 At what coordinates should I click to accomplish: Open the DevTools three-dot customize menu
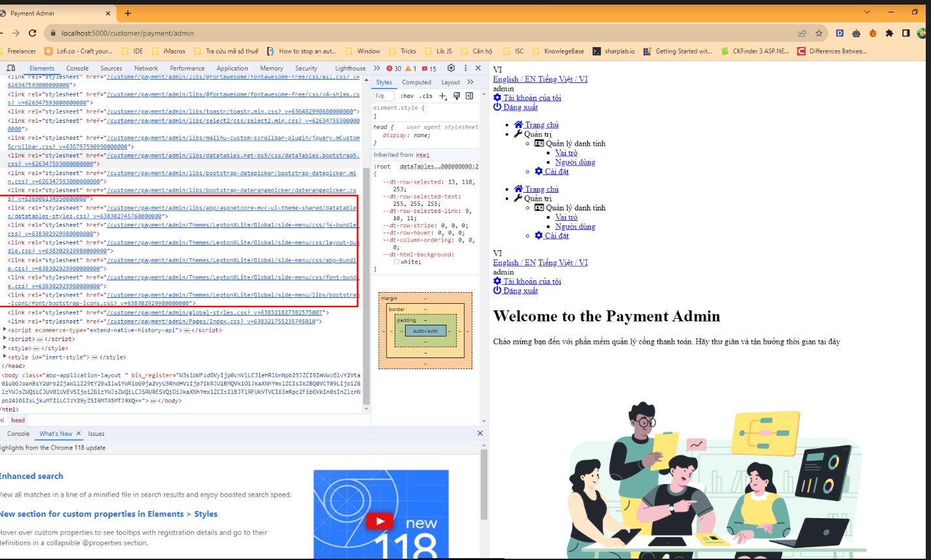tap(465, 68)
